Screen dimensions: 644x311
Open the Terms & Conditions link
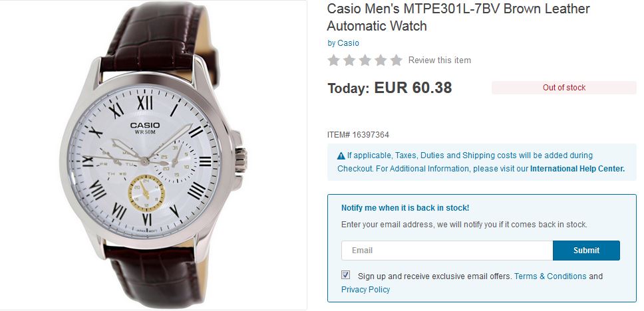click(550, 276)
